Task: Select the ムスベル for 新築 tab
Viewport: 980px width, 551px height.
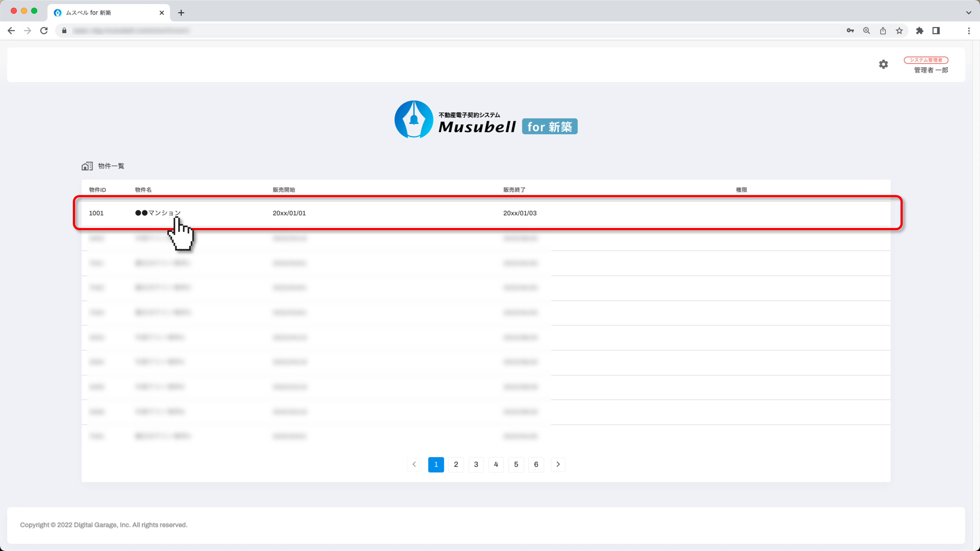Action: (x=103, y=12)
